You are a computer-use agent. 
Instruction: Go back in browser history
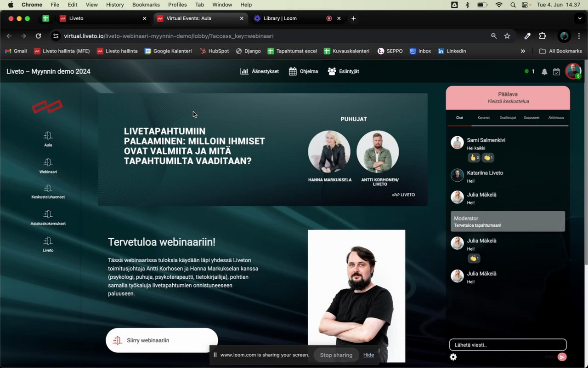(9, 36)
